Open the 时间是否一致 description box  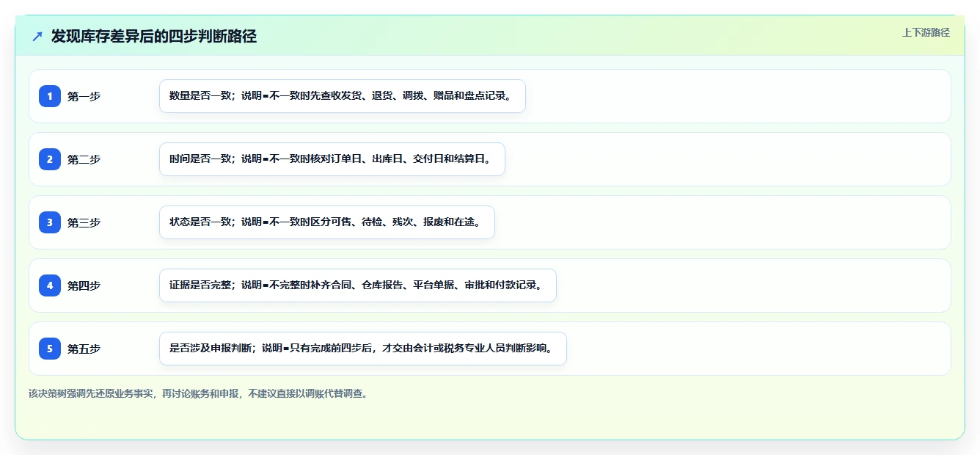(x=332, y=159)
